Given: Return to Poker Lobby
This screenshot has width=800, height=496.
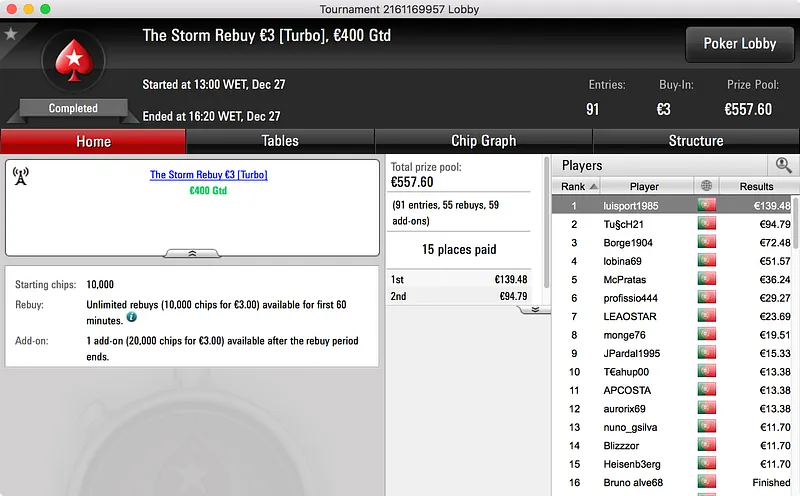Looking at the screenshot, I should click(x=740, y=44).
